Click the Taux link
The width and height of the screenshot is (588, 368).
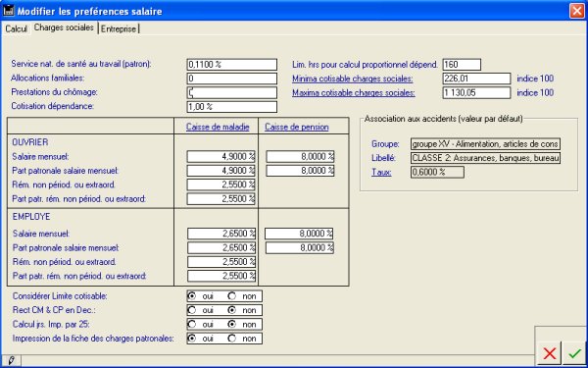tap(382, 173)
